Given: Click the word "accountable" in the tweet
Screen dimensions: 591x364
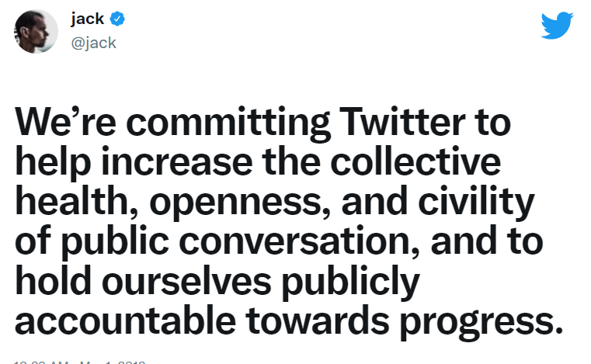Looking at the screenshot, I should coord(126,321).
